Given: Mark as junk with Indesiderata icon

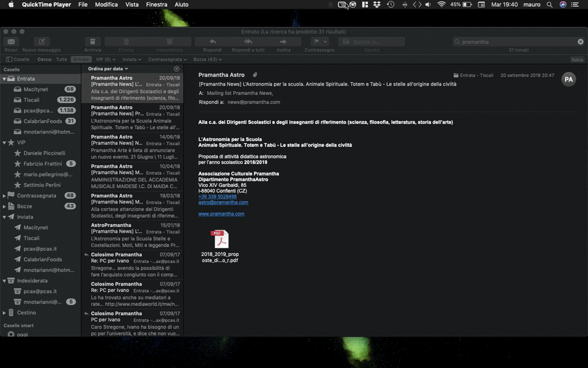Looking at the screenshot, I should coord(169,41).
